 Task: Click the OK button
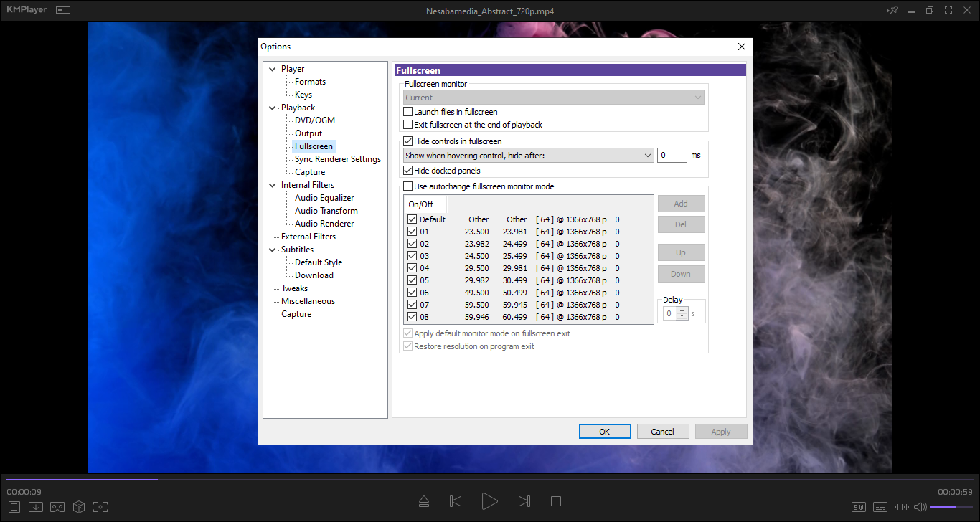coord(605,432)
